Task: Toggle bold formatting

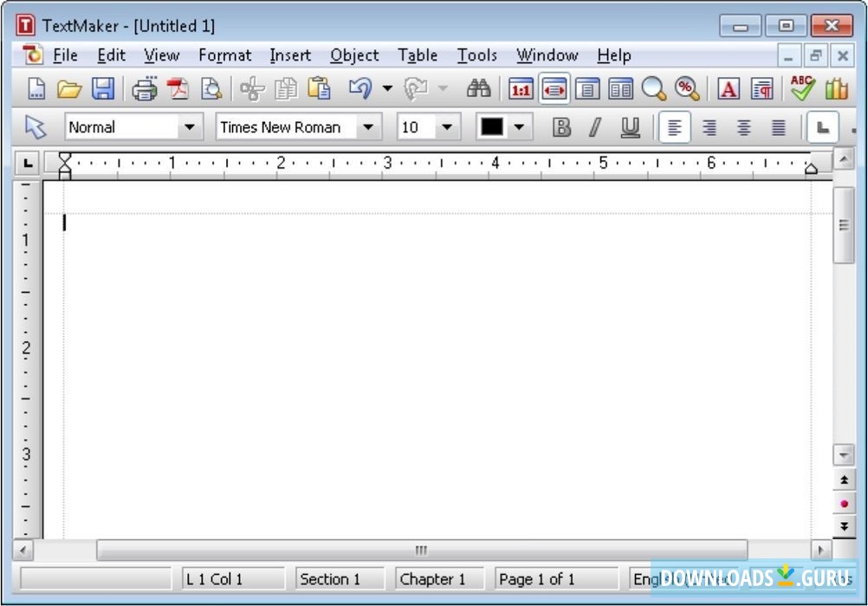Action: (x=561, y=127)
